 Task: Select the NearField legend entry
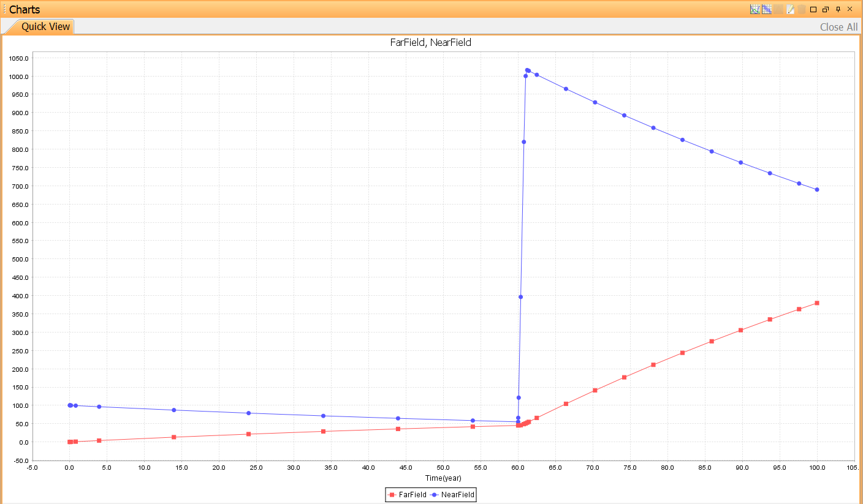(453, 494)
